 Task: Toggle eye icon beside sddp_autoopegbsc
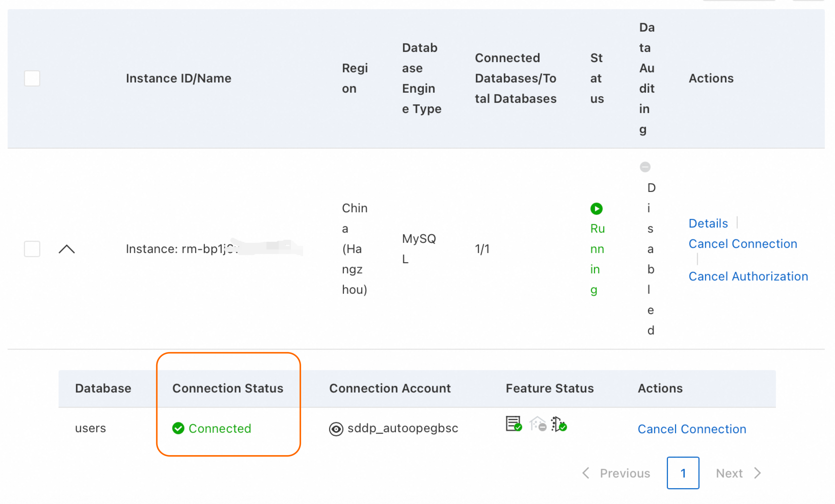(x=336, y=429)
